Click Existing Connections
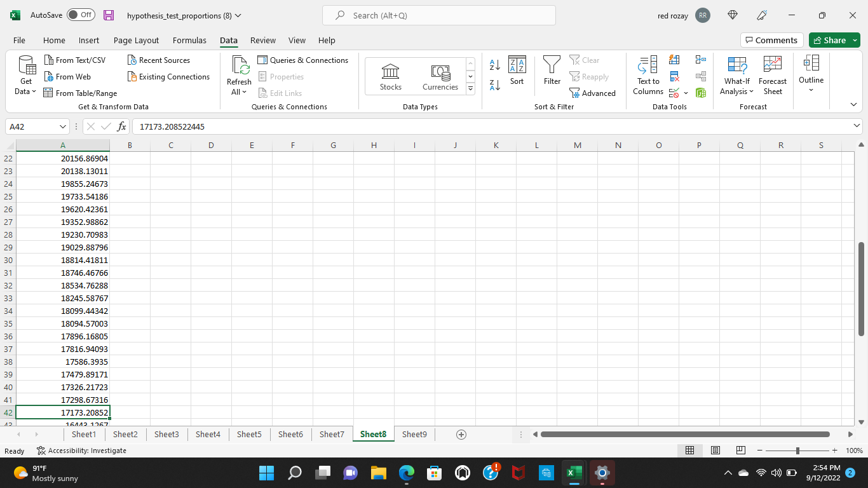The image size is (868, 488). click(168, 76)
